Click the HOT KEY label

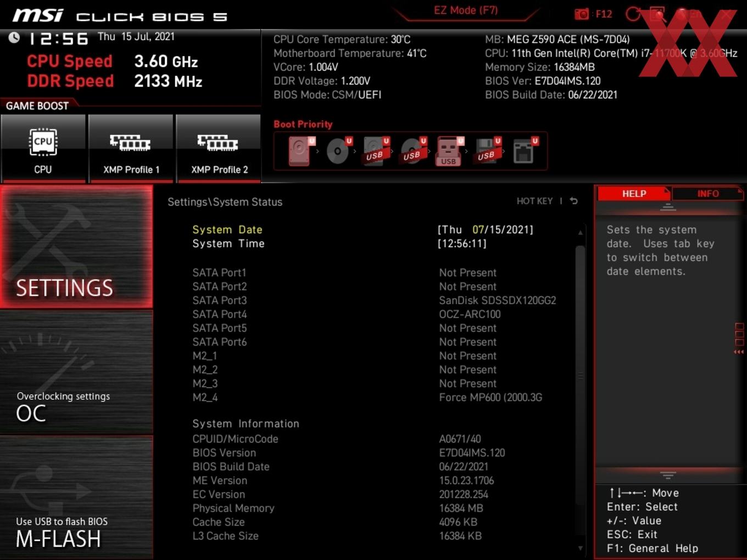coord(534,201)
